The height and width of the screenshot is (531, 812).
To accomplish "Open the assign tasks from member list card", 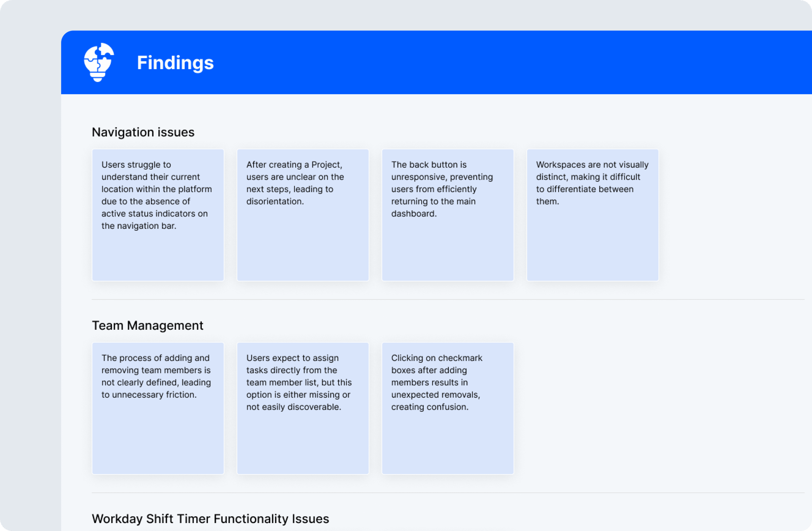I will click(303, 408).
